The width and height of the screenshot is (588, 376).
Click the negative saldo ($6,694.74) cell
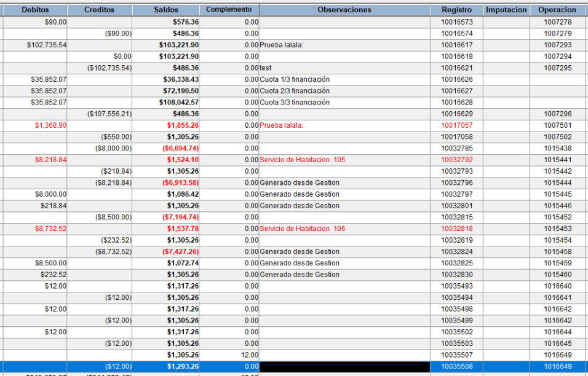[x=180, y=149]
